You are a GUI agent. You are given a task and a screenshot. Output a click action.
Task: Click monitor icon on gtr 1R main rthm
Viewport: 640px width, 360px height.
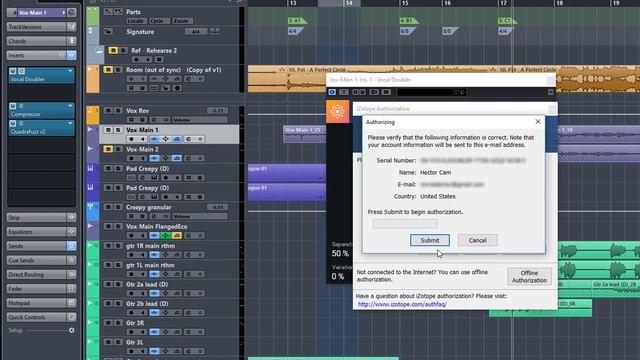pos(142,255)
